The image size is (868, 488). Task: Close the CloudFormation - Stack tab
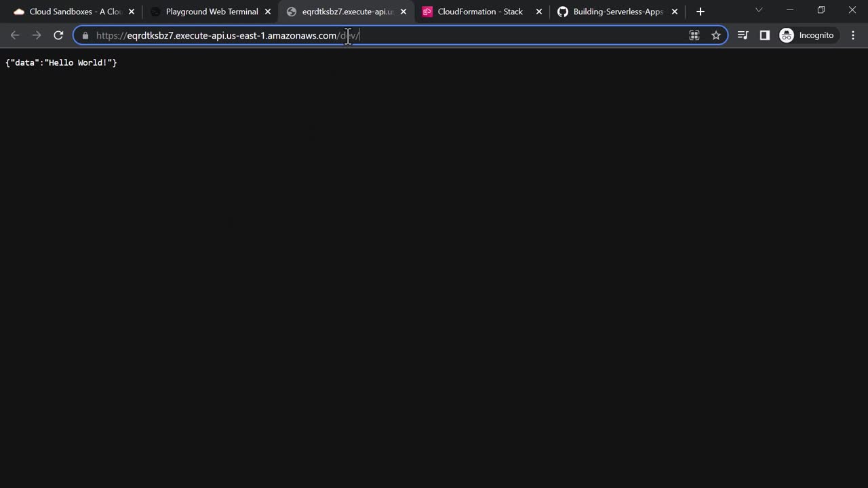coord(539,12)
